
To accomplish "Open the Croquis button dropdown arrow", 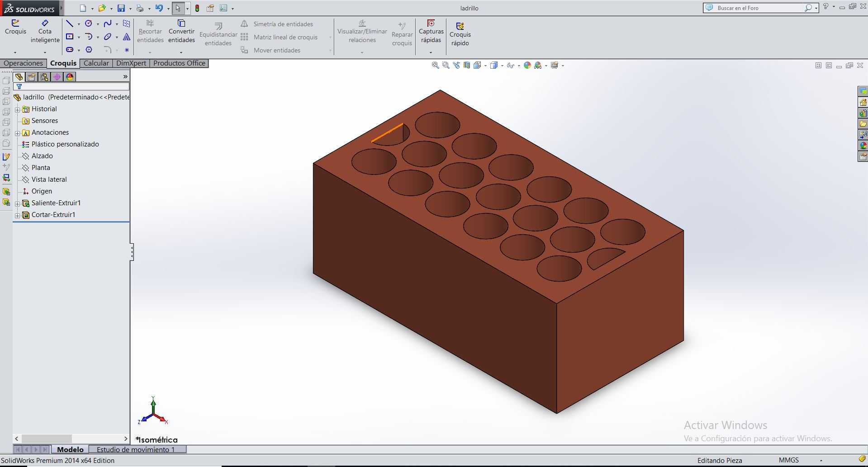I will (x=15, y=52).
